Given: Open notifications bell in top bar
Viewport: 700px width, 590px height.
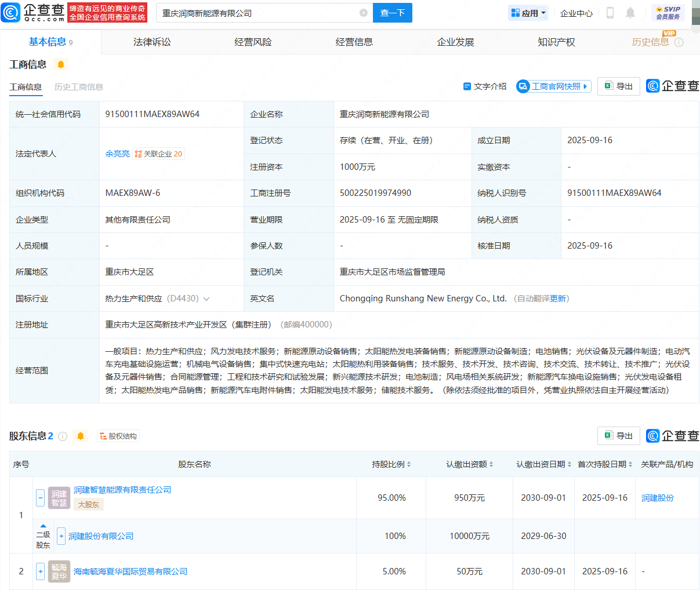Looking at the screenshot, I should pos(630,13).
